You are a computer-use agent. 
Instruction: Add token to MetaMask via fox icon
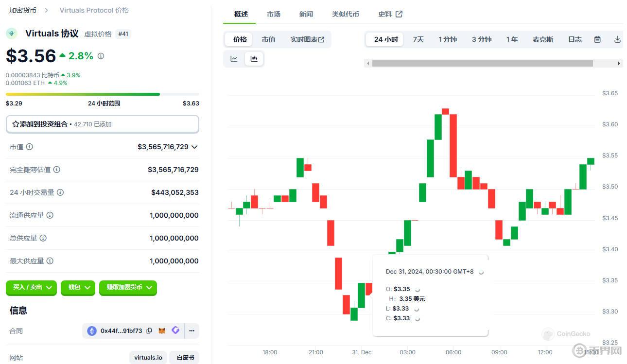(x=162, y=331)
